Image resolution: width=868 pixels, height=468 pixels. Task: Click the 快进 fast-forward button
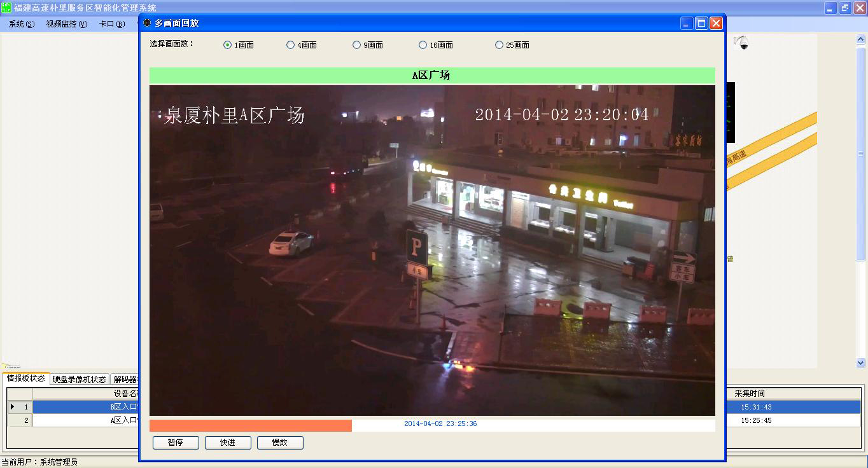pos(228,443)
